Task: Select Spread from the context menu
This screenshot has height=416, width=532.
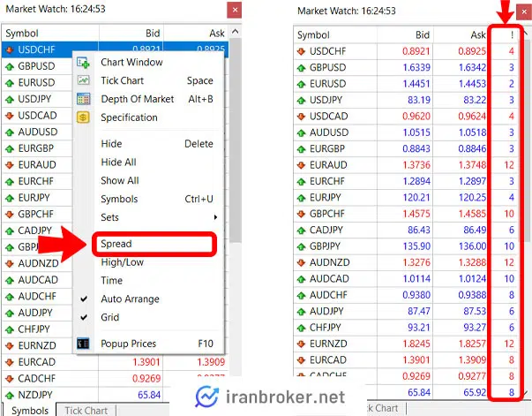Action: click(116, 244)
